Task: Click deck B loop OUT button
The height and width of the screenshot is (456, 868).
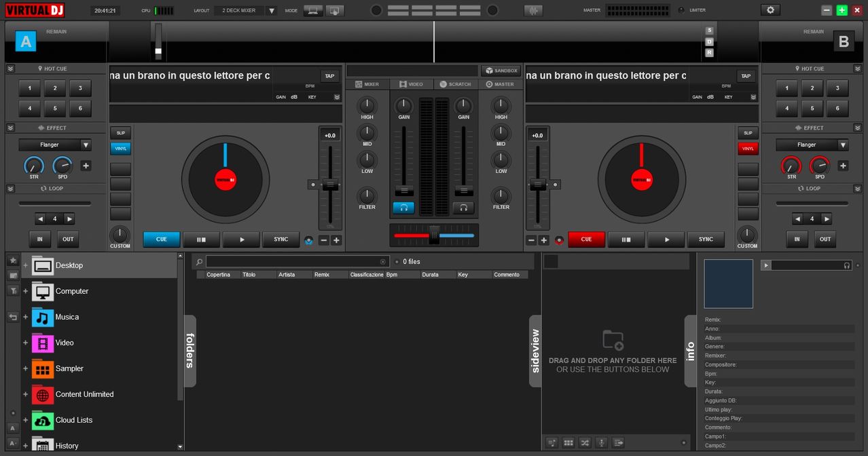Action: tap(825, 239)
